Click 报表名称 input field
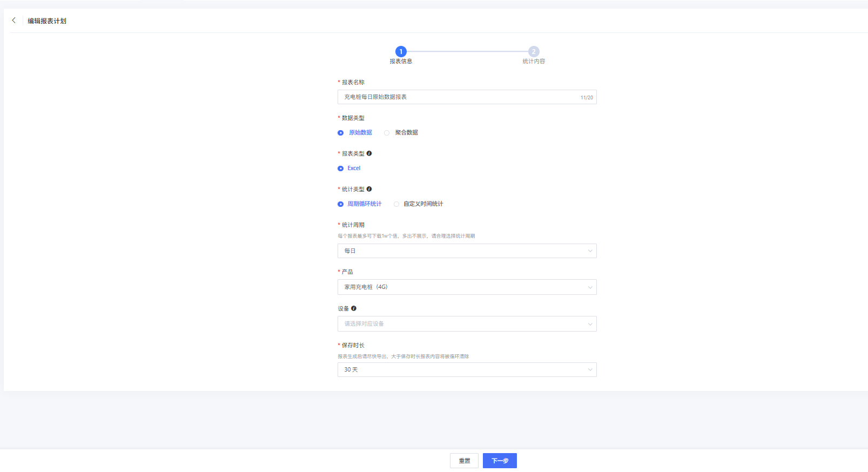Viewport: 868px width, 472px height. 459,97
